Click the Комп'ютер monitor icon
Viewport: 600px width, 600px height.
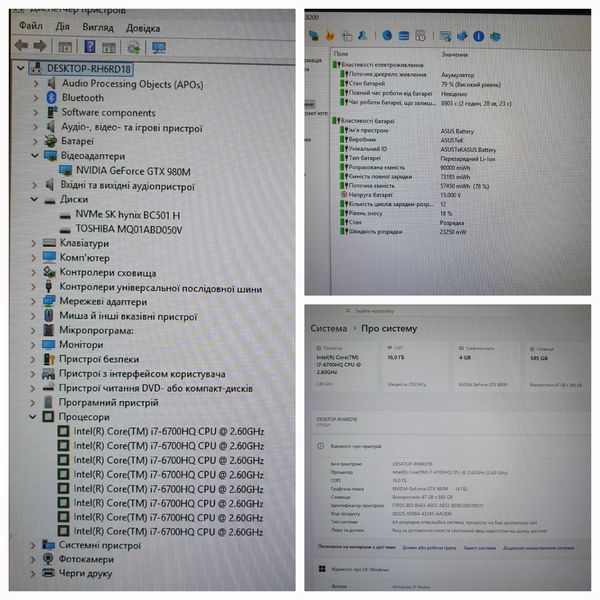coord(49,257)
